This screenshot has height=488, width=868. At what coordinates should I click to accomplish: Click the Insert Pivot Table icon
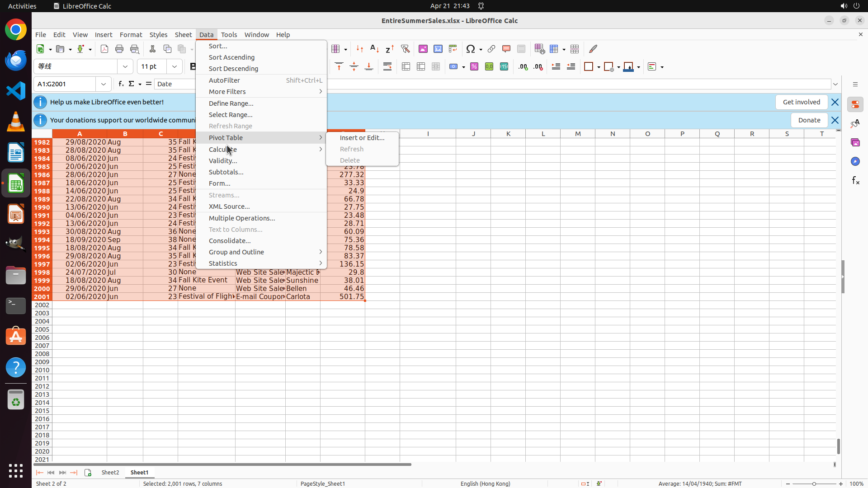pyautogui.click(x=453, y=49)
